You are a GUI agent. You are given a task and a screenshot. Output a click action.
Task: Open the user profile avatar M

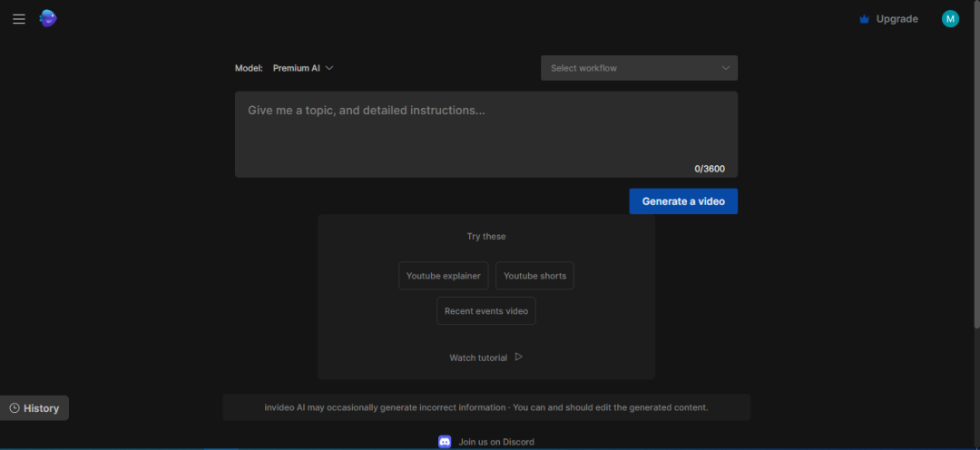950,19
